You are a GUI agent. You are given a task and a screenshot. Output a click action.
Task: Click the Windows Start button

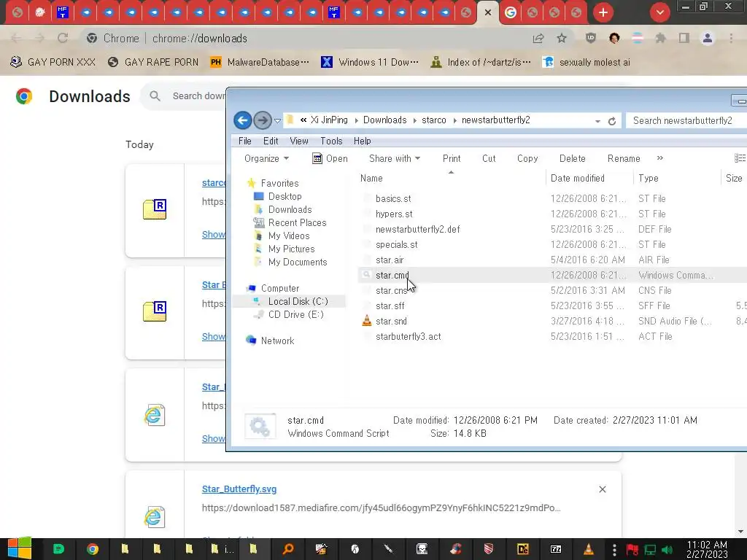(20, 549)
